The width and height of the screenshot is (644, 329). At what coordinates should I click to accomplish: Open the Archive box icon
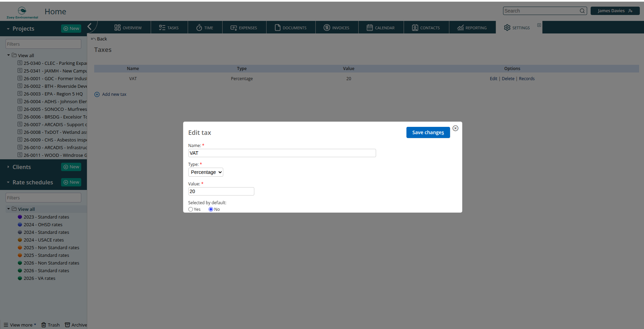(67, 325)
